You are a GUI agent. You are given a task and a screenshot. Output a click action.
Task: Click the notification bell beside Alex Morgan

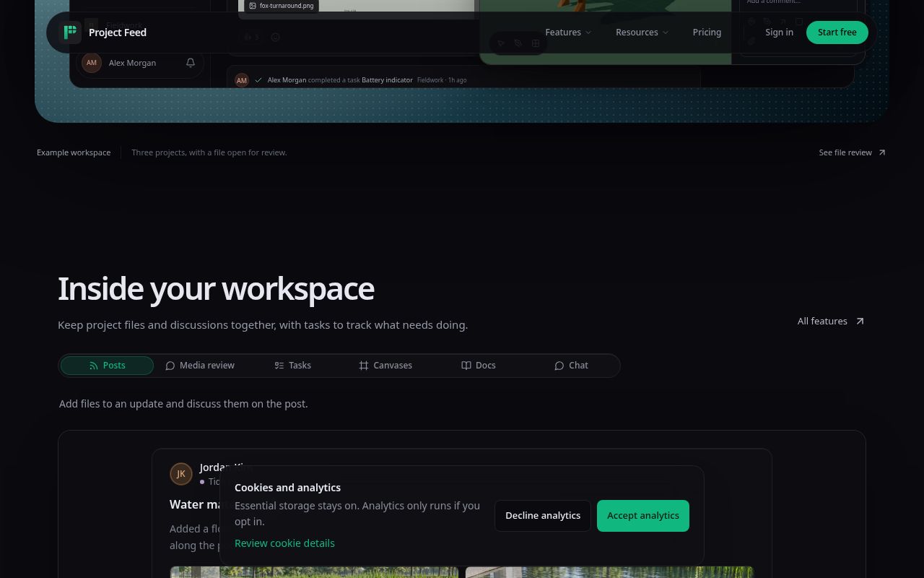tap(191, 63)
